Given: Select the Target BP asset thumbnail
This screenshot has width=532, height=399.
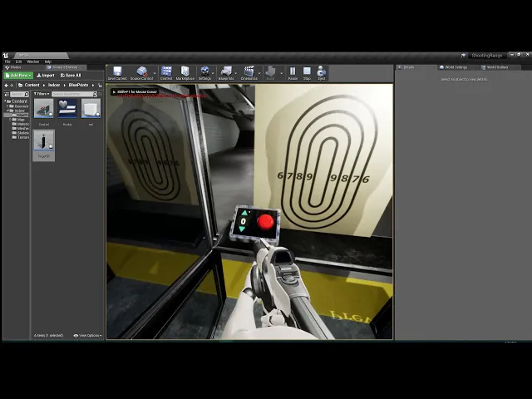Looking at the screenshot, I should pos(44,145).
